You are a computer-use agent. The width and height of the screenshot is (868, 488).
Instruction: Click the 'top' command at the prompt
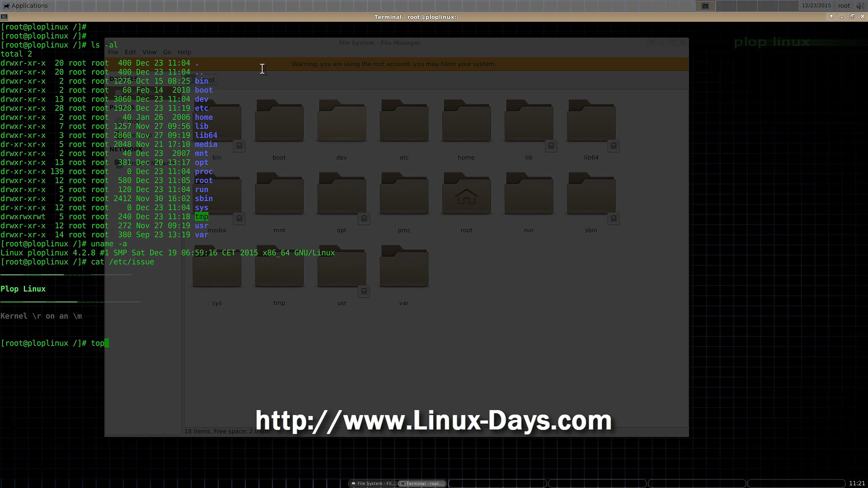[x=98, y=343]
